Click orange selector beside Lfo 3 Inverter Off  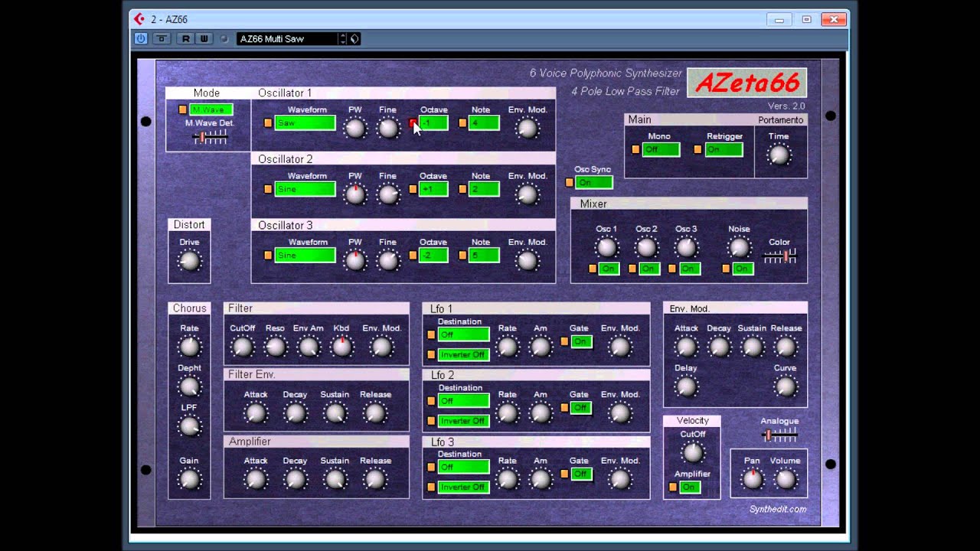(x=431, y=487)
